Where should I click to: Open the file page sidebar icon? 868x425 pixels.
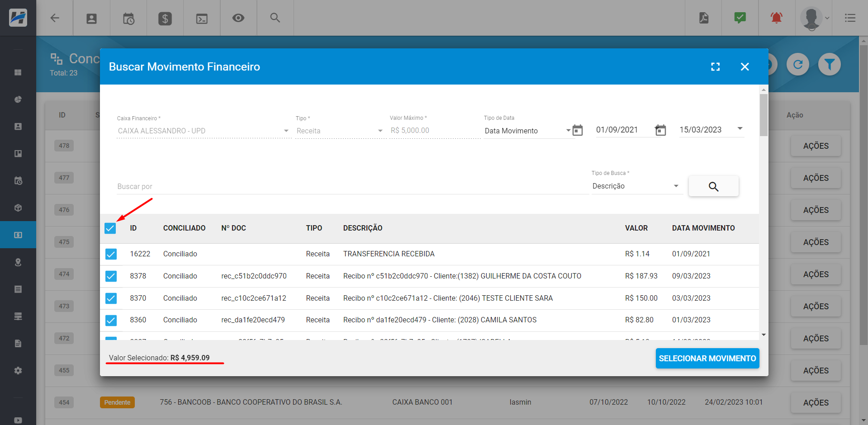[18, 344]
